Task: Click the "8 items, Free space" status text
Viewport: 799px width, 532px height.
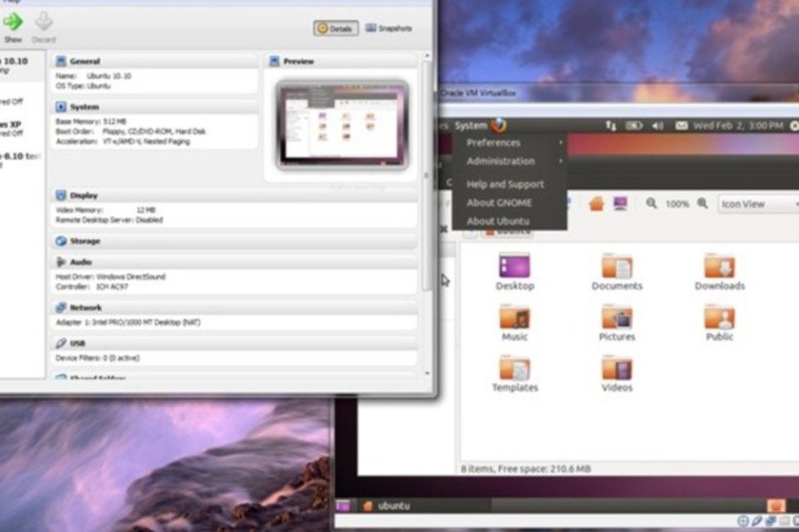Action: pos(526,469)
